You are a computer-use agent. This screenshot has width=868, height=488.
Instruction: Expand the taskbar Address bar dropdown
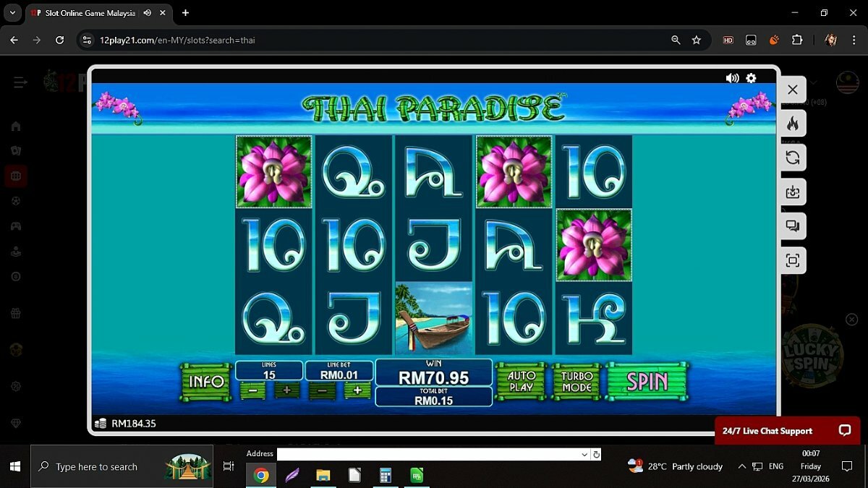pos(584,455)
